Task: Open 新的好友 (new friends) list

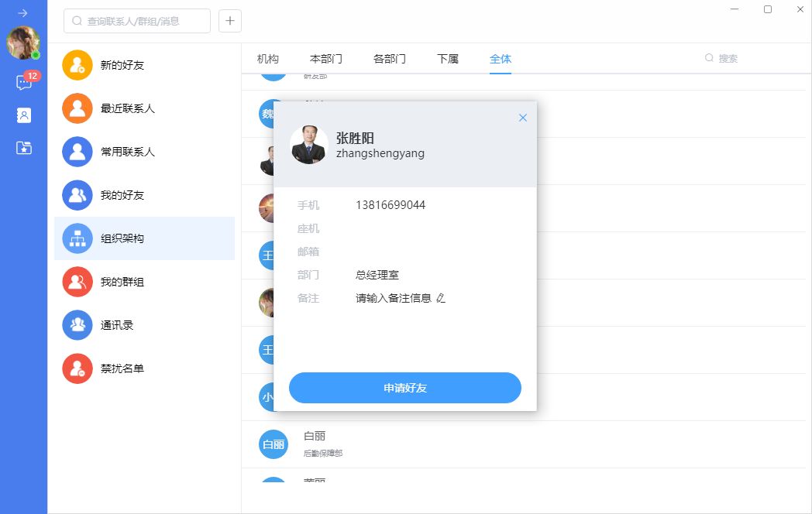Action: pos(122,65)
